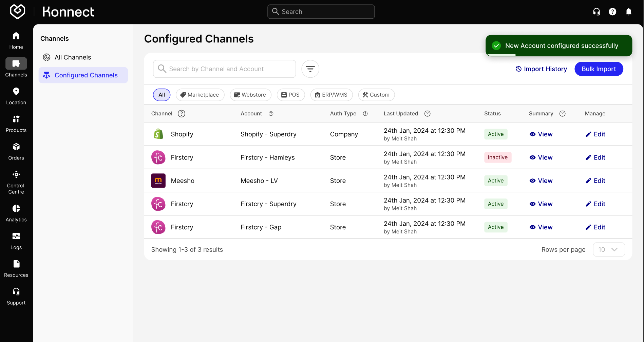This screenshot has height=342, width=644.
Task: Click Firstcry logo in the Gap row
Action: coord(158,227)
